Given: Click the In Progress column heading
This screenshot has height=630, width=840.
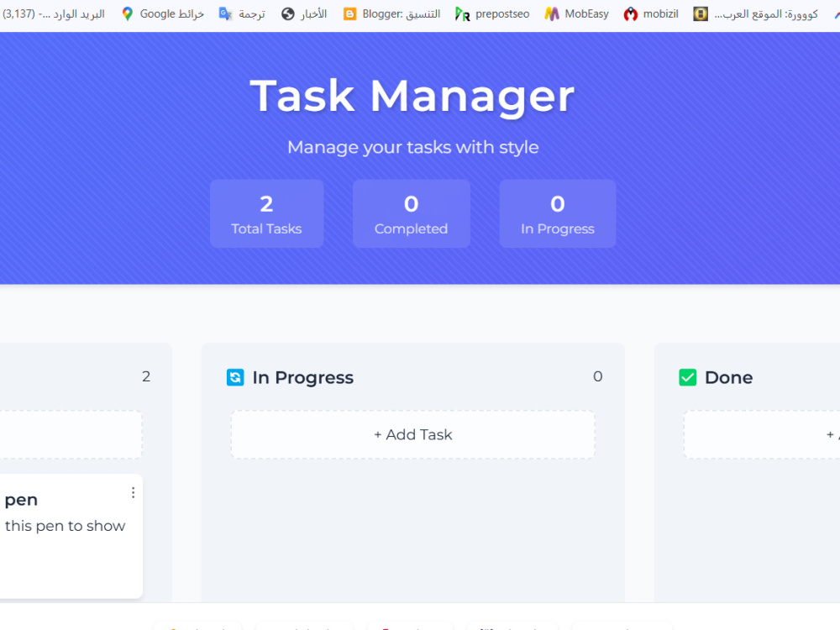Looking at the screenshot, I should click(302, 378).
